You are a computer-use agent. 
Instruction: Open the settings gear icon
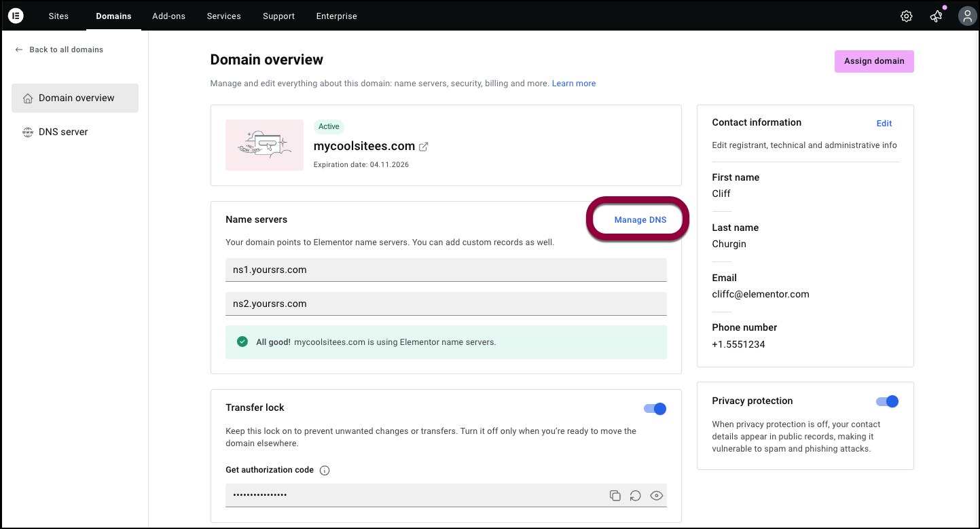click(x=906, y=16)
